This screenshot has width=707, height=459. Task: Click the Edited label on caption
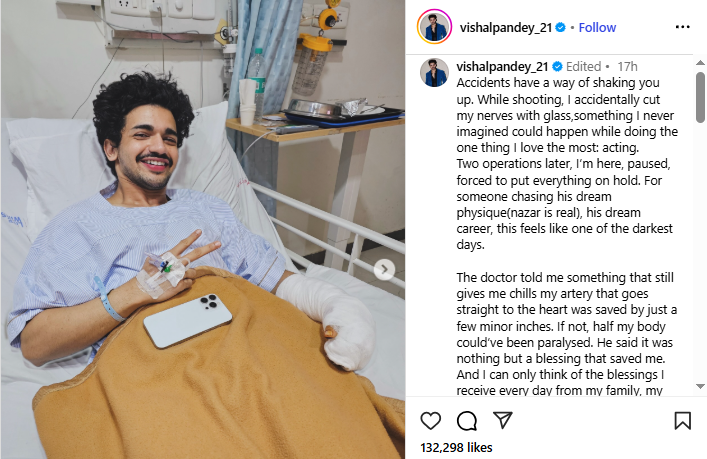click(583, 67)
